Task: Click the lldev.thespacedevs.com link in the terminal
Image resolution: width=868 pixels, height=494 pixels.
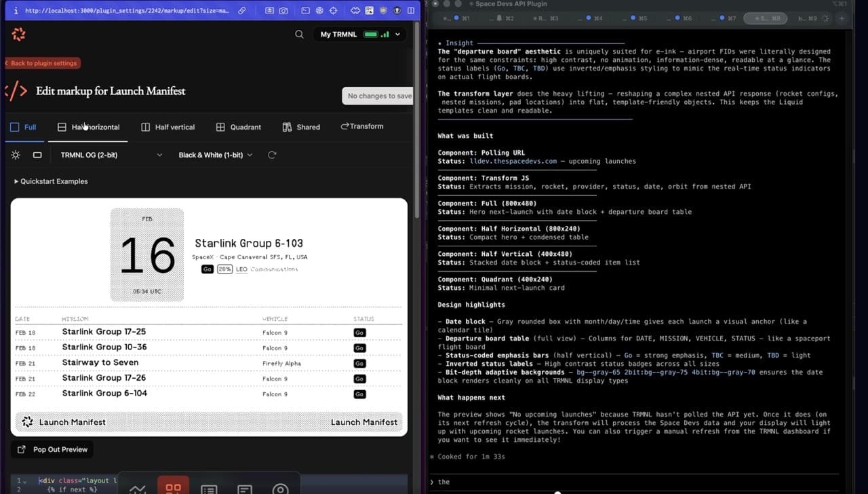Action: click(x=513, y=161)
